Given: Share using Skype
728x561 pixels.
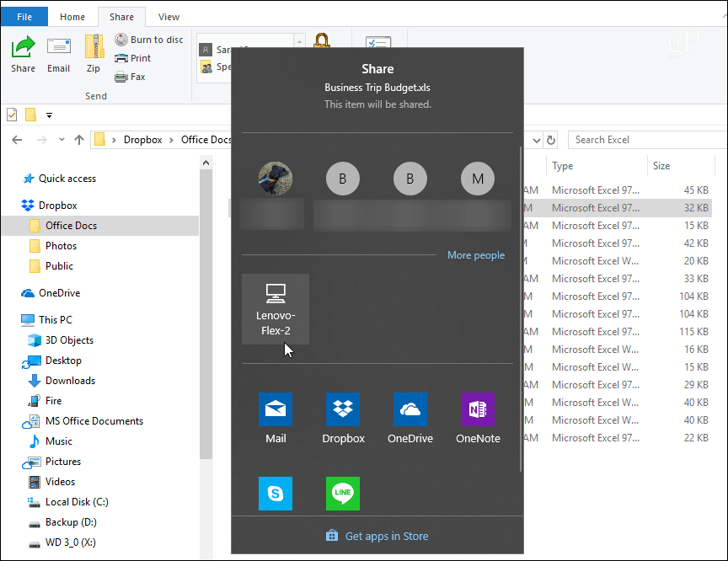Looking at the screenshot, I should click(276, 494).
